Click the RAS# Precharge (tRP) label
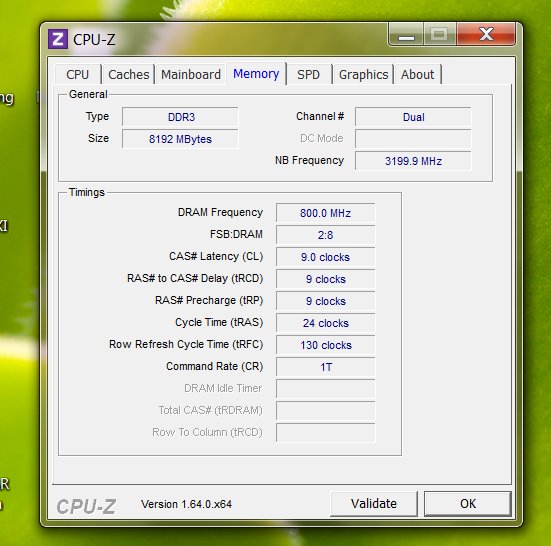This screenshot has width=551, height=546. [x=209, y=300]
